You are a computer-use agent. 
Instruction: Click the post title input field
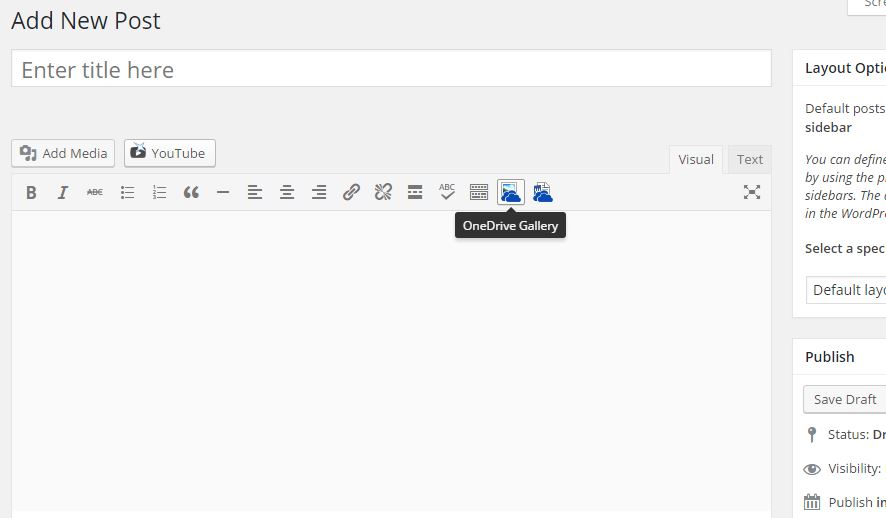point(391,68)
